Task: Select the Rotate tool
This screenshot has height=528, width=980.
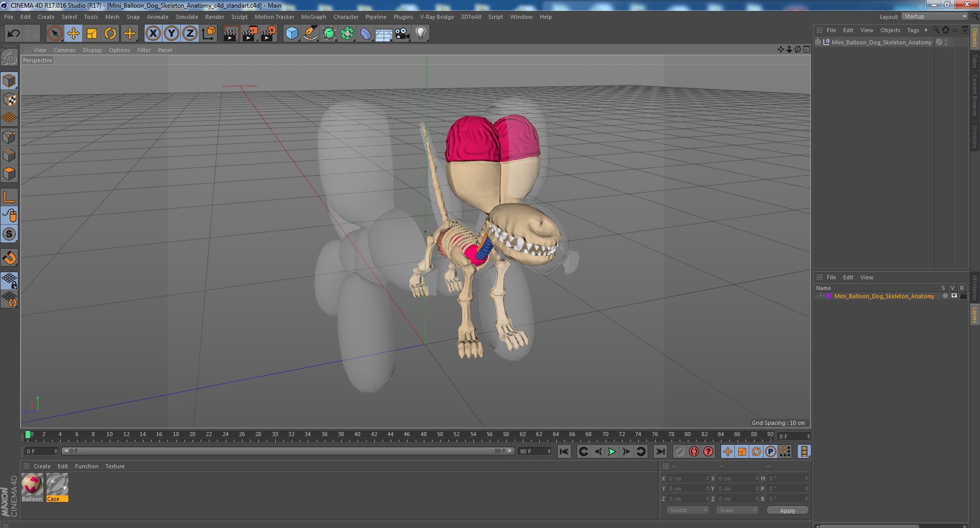Action: (x=110, y=34)
